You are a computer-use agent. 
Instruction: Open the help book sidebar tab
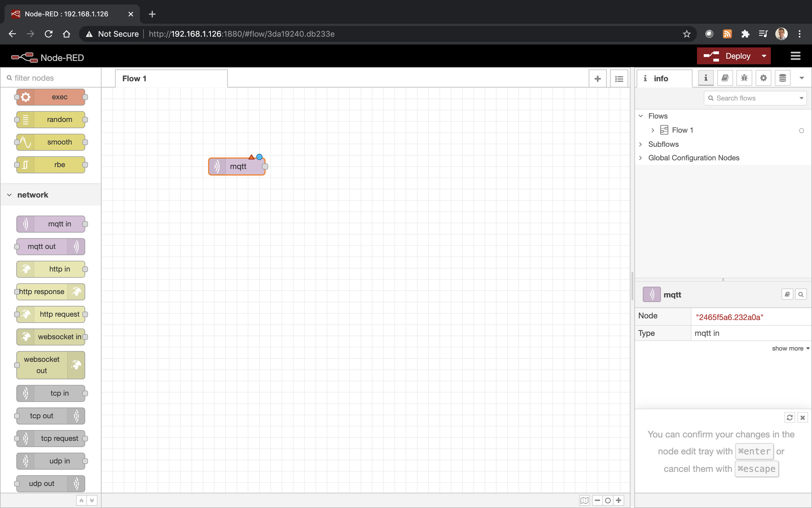(x=725, y=78)
